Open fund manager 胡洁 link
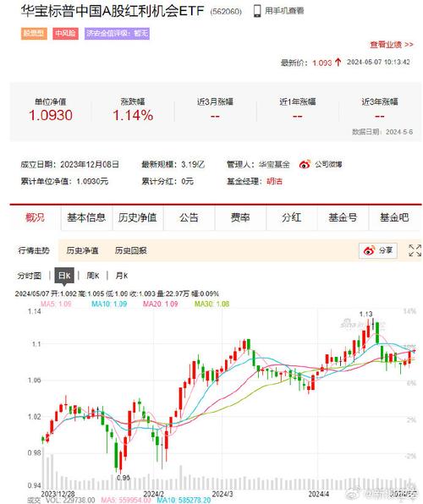 (274, 181)
